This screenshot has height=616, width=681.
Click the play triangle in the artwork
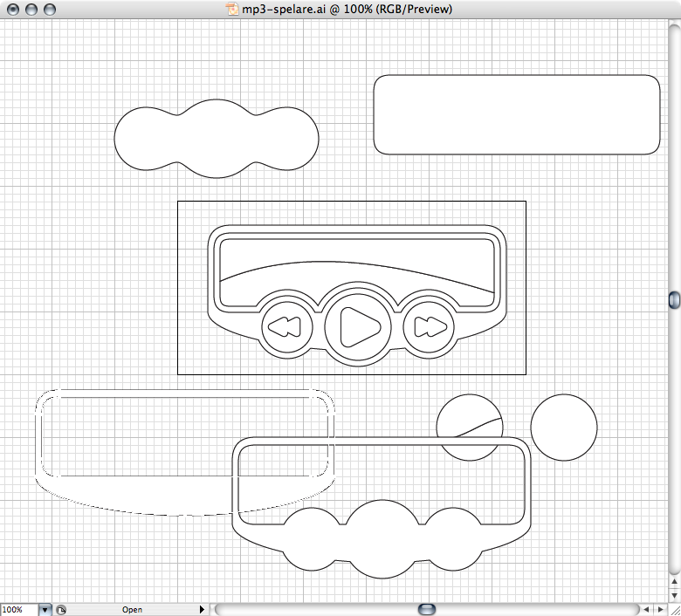pos(358,327)
